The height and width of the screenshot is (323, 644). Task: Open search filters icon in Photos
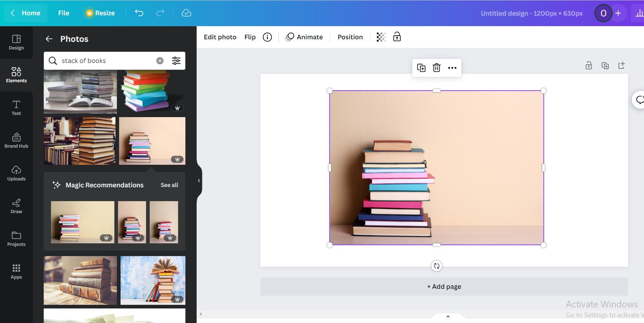[176, 61]
